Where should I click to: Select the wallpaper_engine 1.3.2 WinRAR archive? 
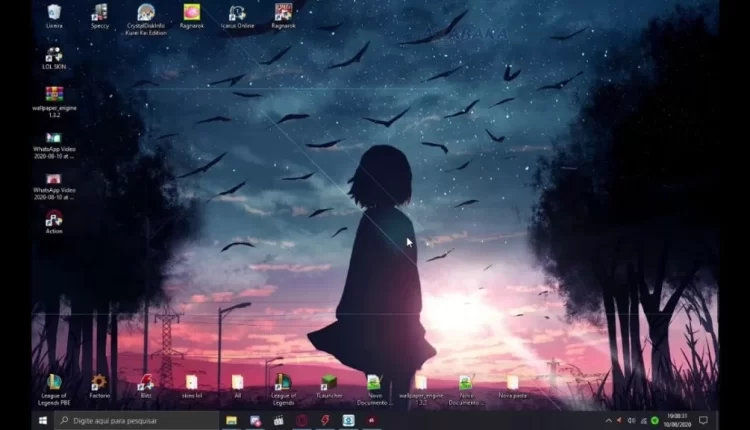click(54, 102)
